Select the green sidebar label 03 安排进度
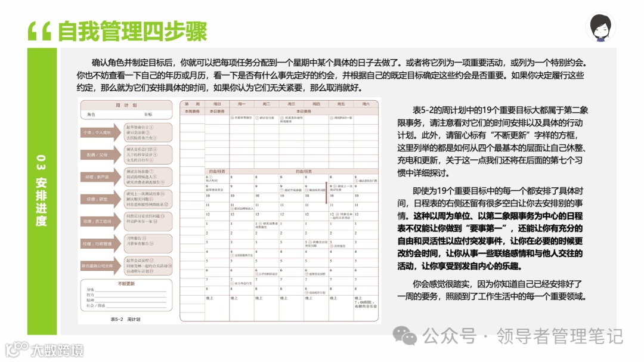 [x=42, y=191]
